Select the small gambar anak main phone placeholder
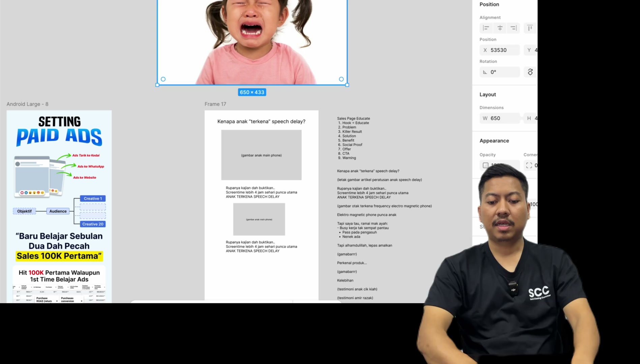This screenshot has width=640, height=364. pyautogui.click(x=259, y=219)
